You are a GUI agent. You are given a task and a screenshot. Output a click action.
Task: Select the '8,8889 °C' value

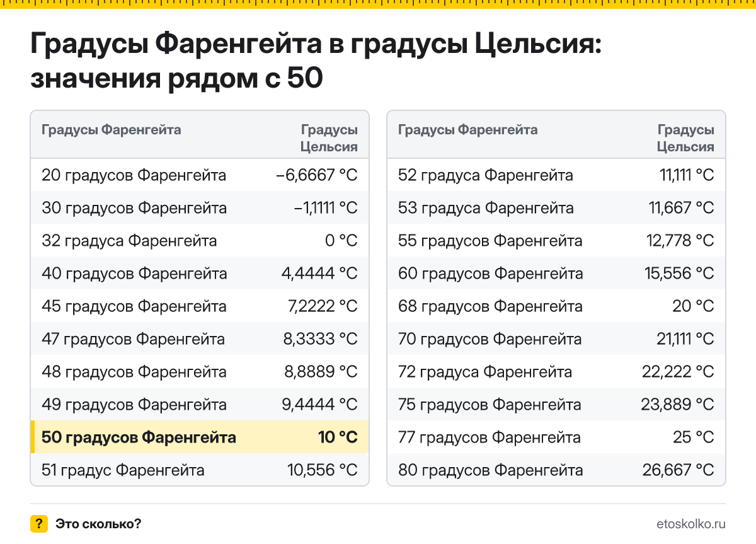pos(321,372)
